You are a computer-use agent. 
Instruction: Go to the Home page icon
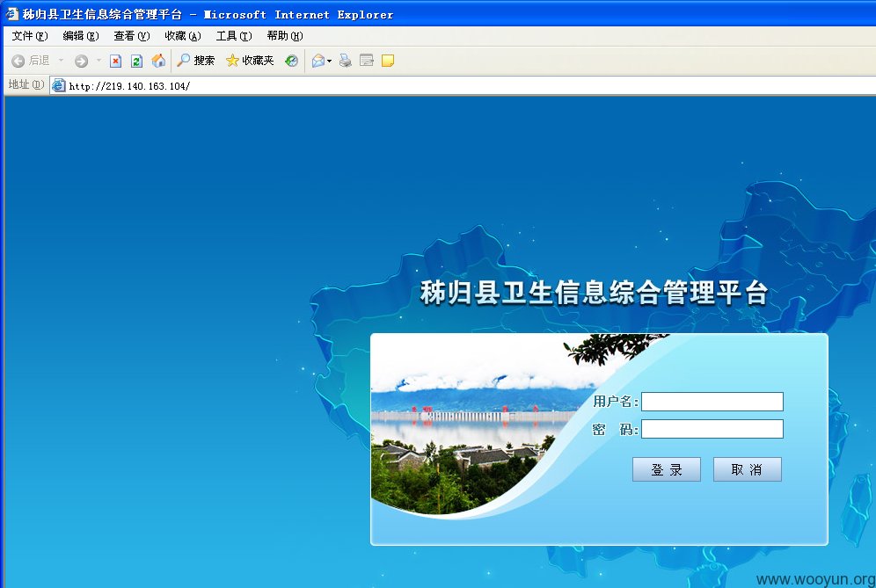click(x=158, y=61)
